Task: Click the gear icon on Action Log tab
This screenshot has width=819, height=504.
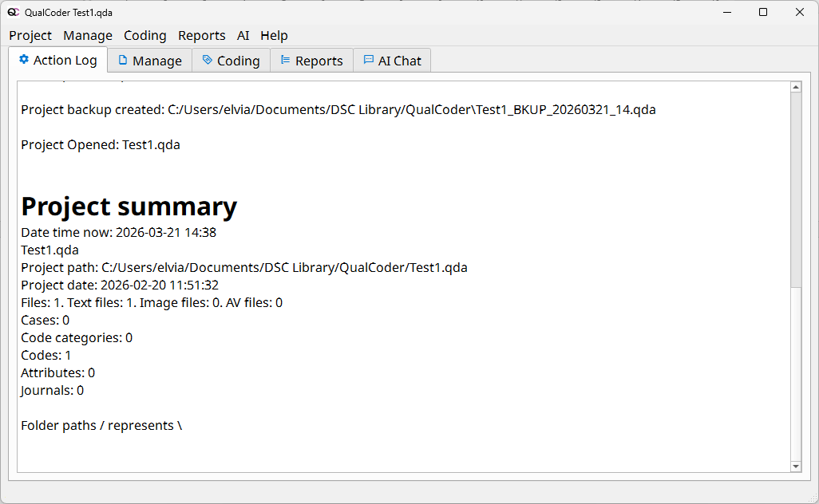Action: click(x=24, y=60)
